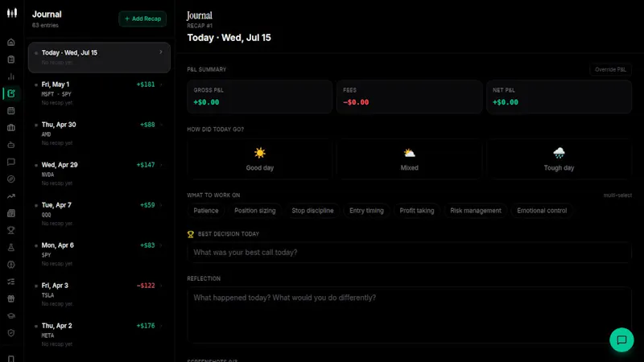Open the mobile phone icon in sidebar

click(x=11, y=359)
